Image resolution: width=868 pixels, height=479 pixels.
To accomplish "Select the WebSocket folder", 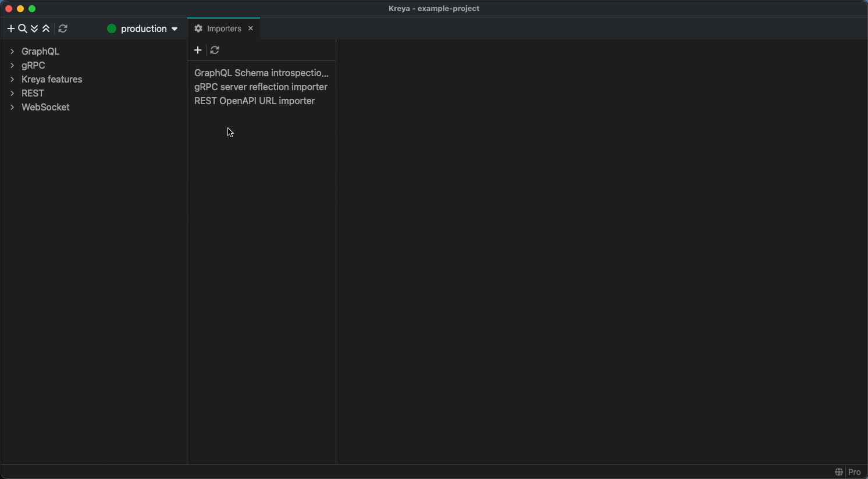I will [x=45, y=108].
